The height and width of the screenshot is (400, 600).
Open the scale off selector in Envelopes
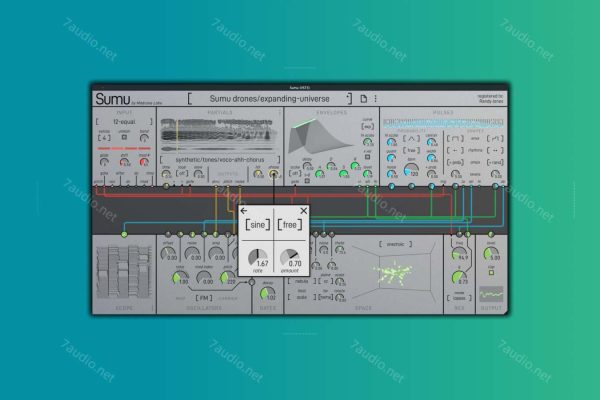click(x=295, y=174)
